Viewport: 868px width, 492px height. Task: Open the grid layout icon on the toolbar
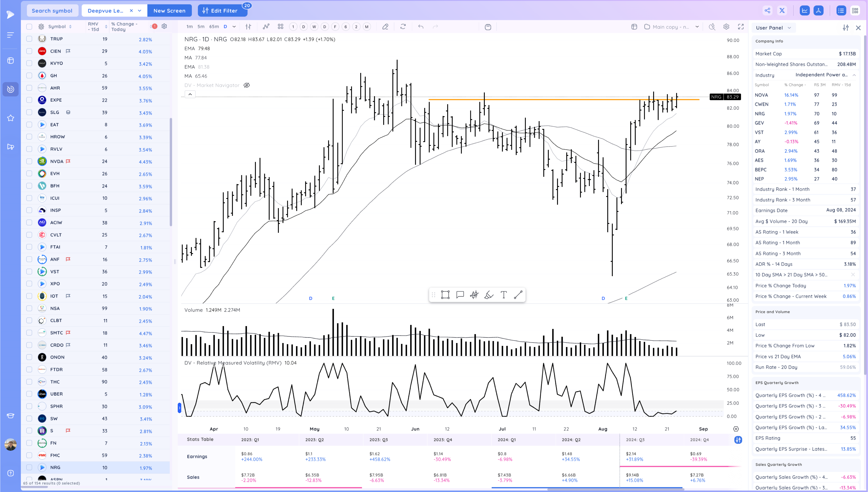[280, 27]
